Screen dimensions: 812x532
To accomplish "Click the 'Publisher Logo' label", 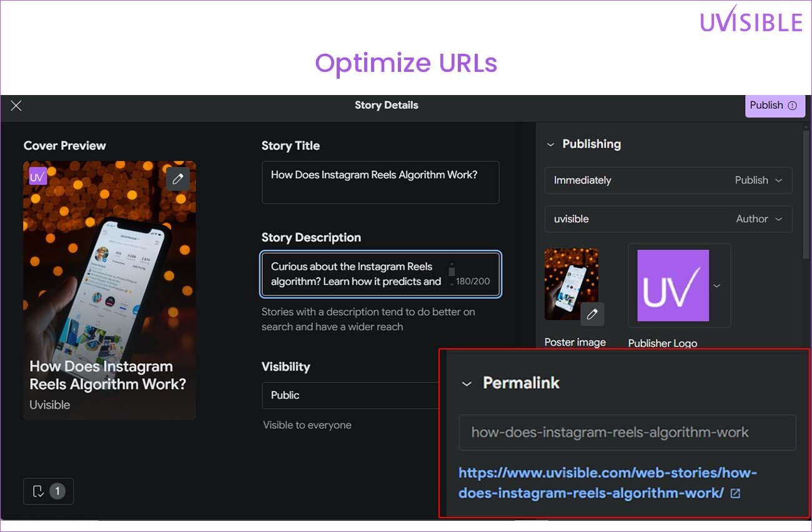I will (x=663, y=343).
